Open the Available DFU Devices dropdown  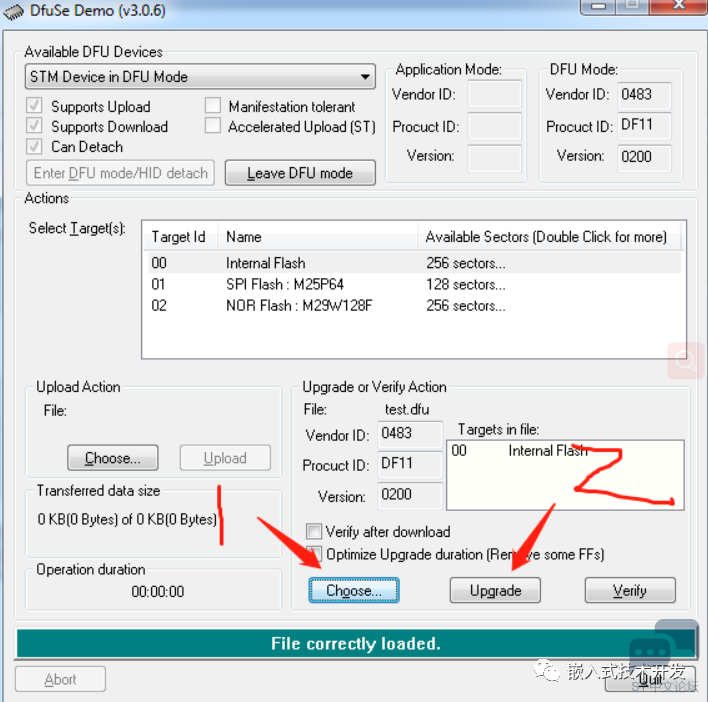[200, 77]
